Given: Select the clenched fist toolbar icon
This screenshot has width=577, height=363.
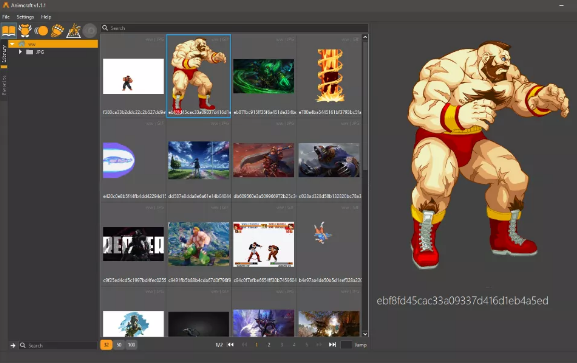Looking at the screenshot, I should 57,31.
